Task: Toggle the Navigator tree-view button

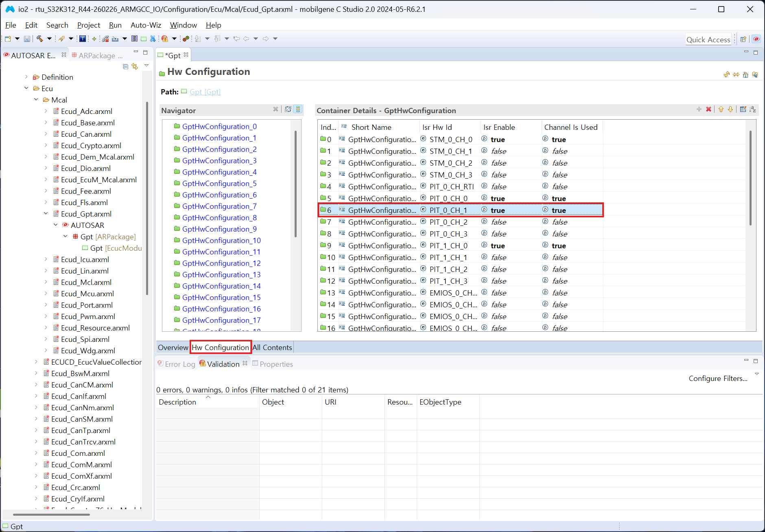Action: click(288, 109)
